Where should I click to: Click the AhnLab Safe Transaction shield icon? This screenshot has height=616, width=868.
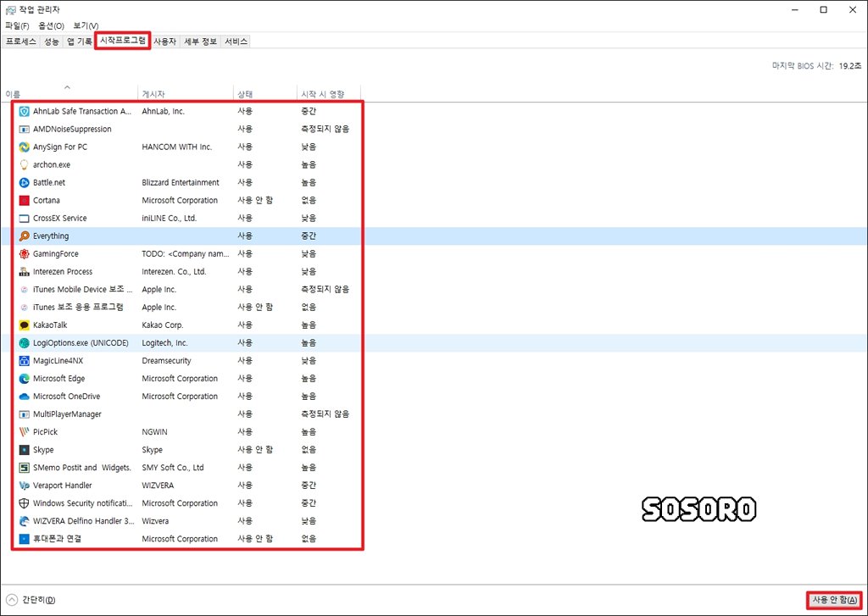tap(24, 111)
